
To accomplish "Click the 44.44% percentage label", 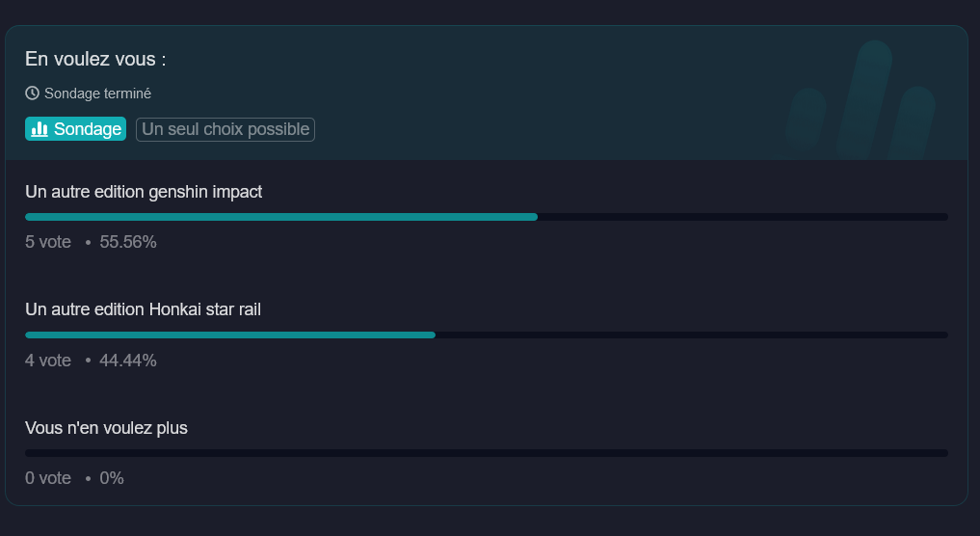I will 128,361.
